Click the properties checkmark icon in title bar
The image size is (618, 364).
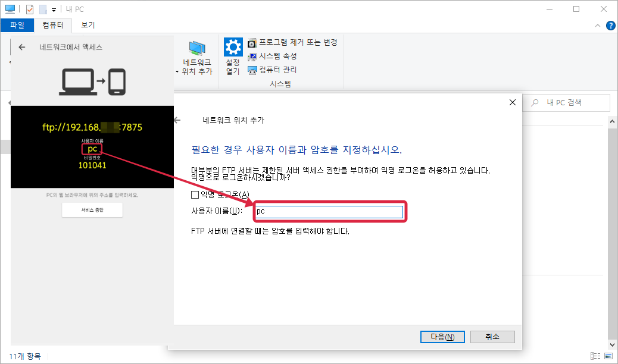[x=30, y=10]
